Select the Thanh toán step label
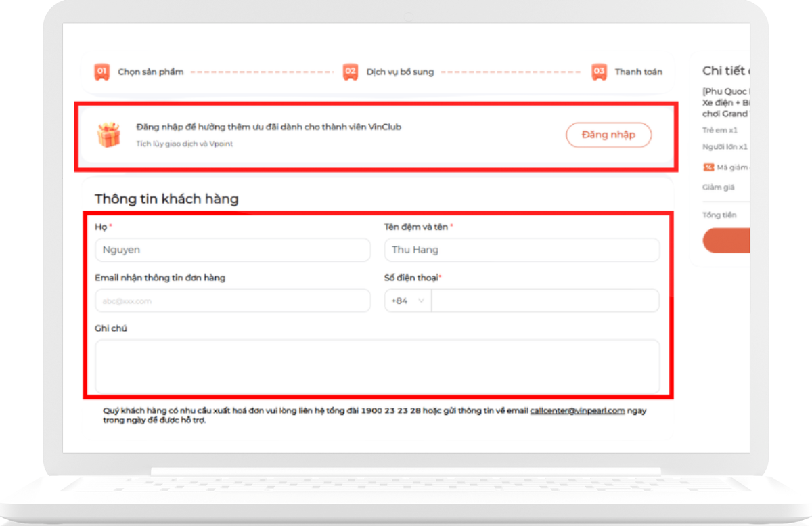The image size is (812, 526). pyautogui.click(x=638, y=72)
